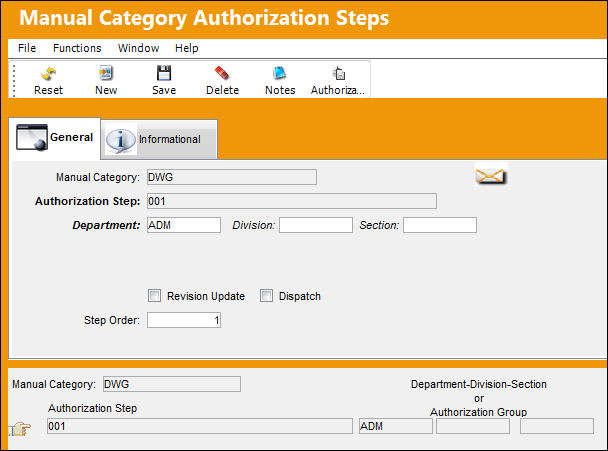
Task: Select the pointing hand row indicator
Action: coord(19,429)
